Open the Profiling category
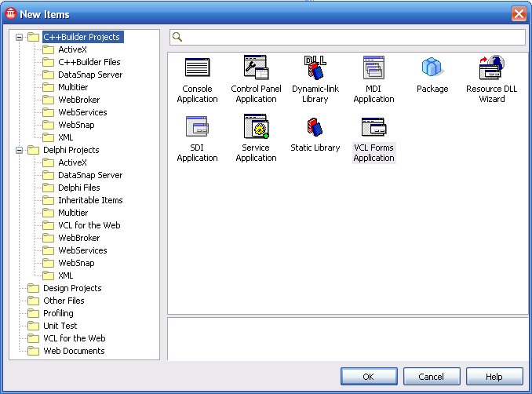This screenshot has width=532, height=394. click(58, 313)
